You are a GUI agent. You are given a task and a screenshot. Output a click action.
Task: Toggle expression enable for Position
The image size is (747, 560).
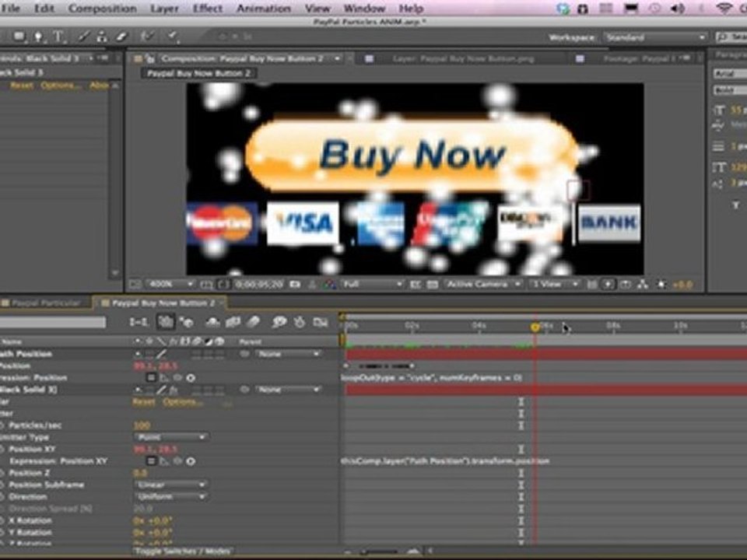151,378
